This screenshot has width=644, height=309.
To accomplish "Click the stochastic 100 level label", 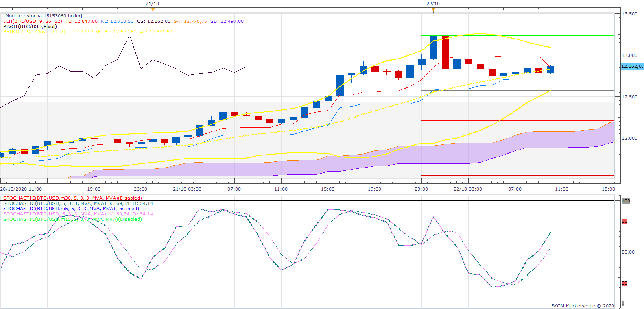I will (x=626, y=201).
